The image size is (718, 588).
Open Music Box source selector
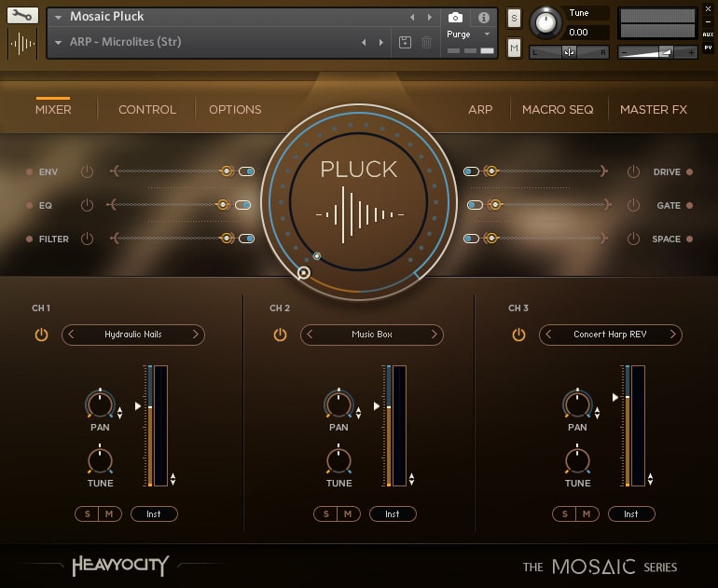coord(372,335)
